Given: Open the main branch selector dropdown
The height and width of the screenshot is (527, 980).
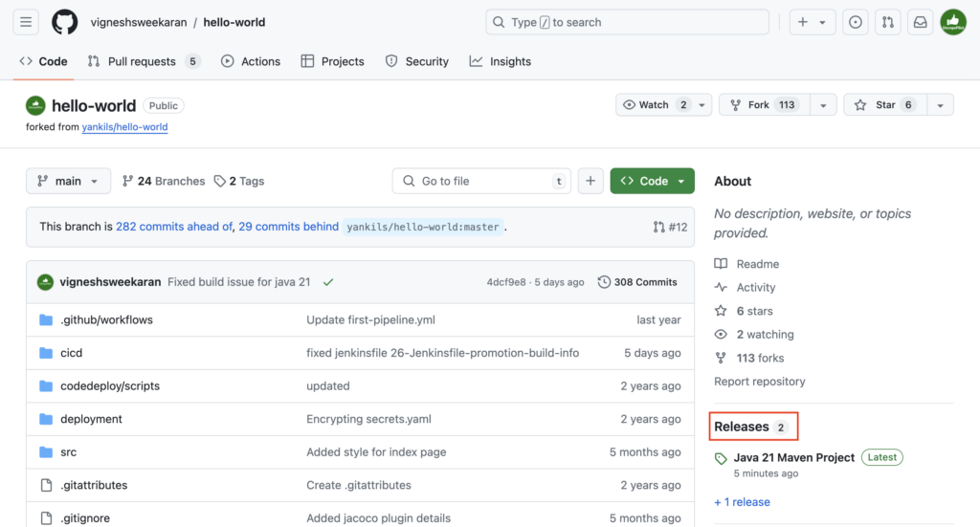Looking at the screenshot, I should [68, 181].
